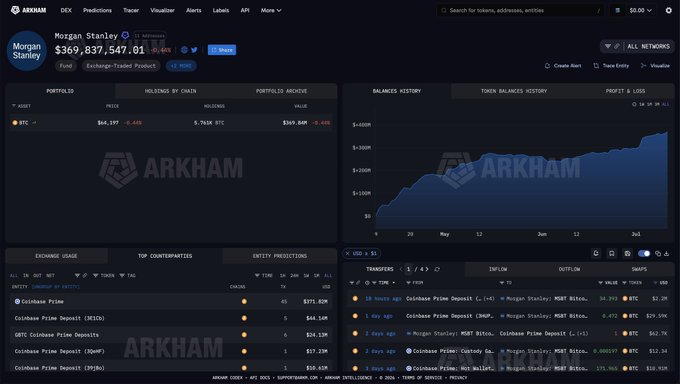Screen dimensions: 680x384
Task: Remove the USD ≥ $1 filter chip
Action: (x=347, y=253)
